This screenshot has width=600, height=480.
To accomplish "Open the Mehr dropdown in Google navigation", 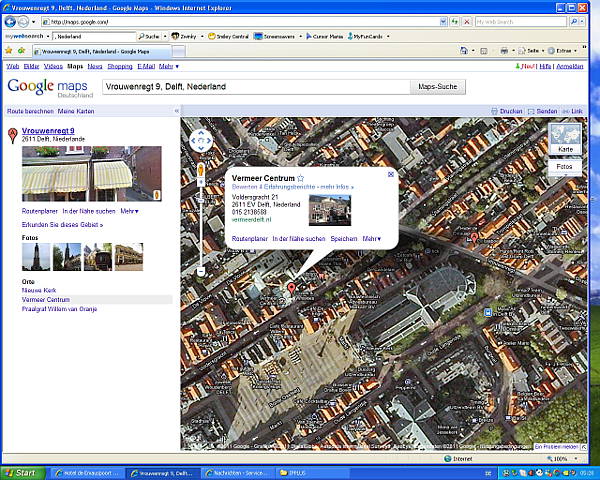I will [169, 66].
